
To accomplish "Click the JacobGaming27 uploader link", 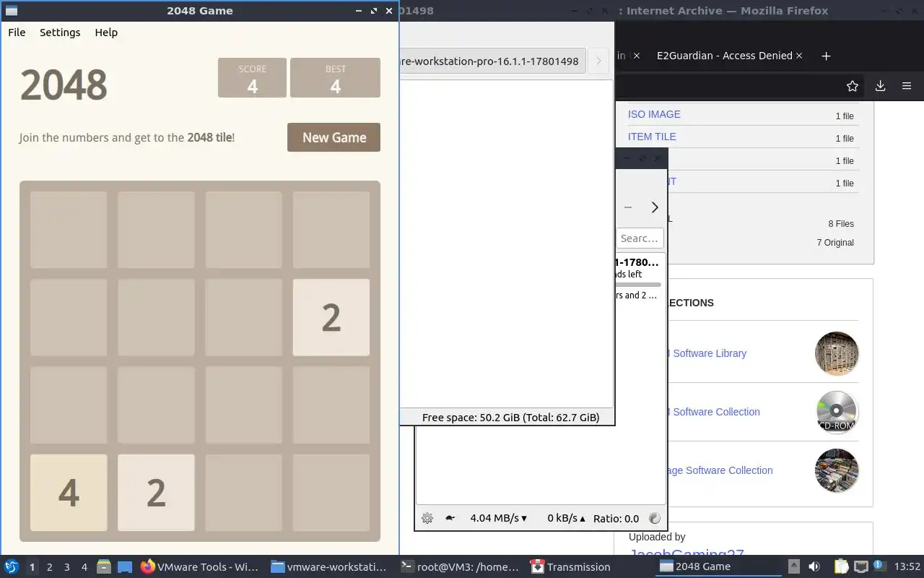I will point(687,553).
